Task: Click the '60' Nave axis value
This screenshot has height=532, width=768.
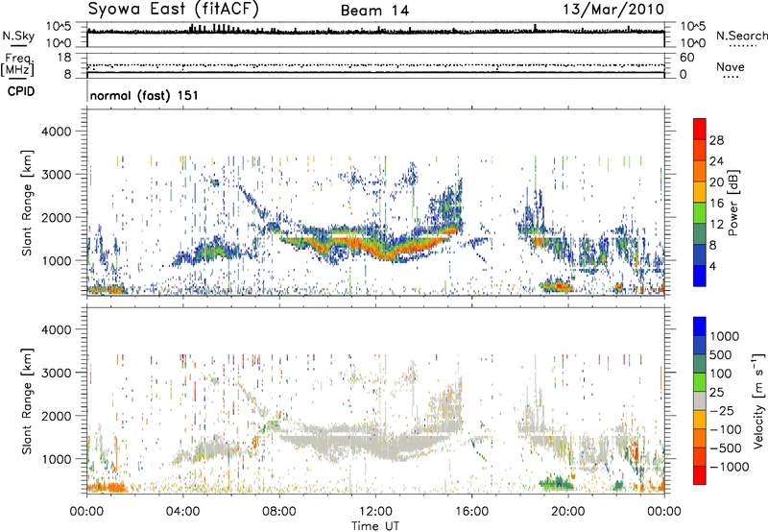Action: coord(686,58)
